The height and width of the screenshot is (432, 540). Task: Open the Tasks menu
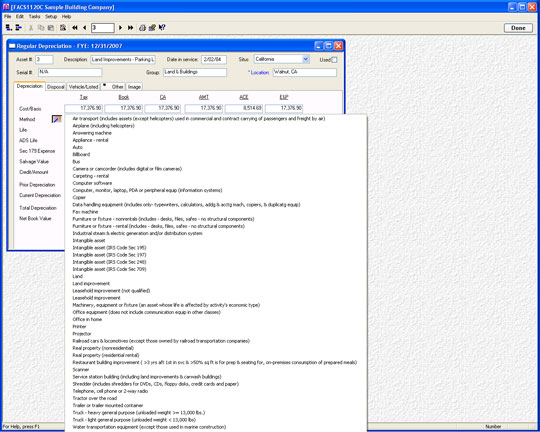pos(34,17)
